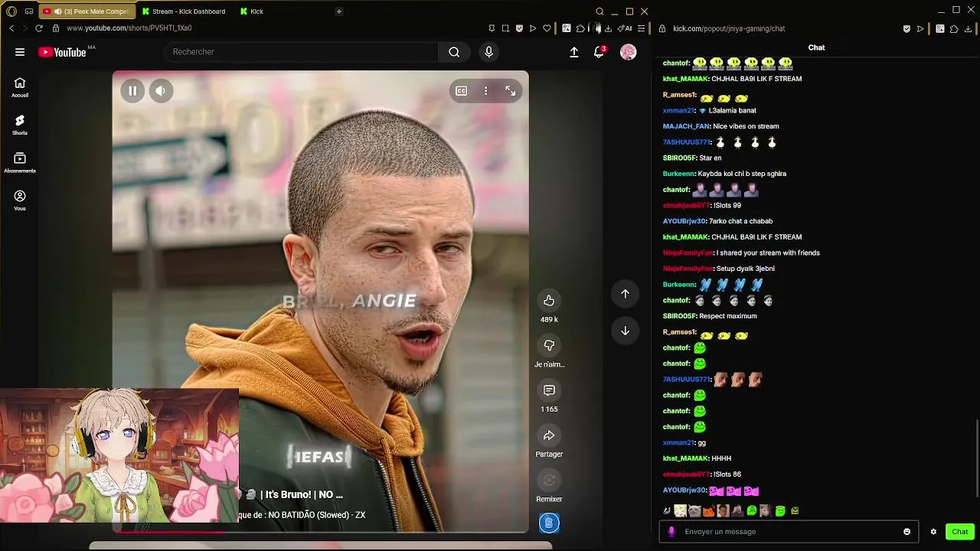This screenshot has width=980, height=551.
Task: Click the pin icon in the YouTube address bar
Action: coord(492,28)
